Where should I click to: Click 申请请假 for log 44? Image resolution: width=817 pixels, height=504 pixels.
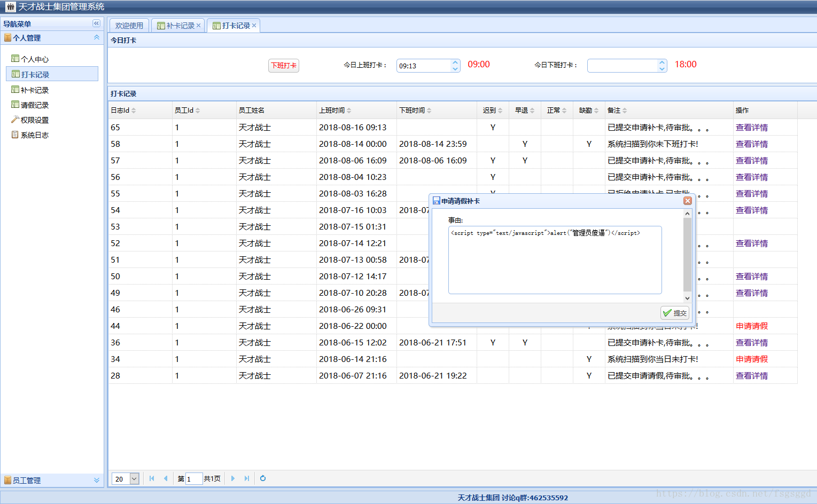click(x=752, y=326)
